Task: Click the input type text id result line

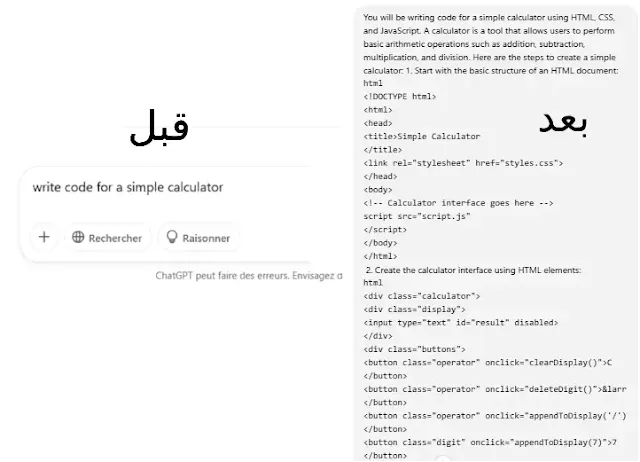Action: (x=460, y=323)
